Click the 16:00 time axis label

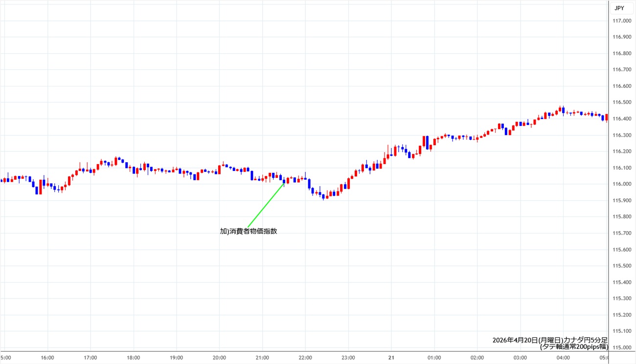coord(47,357)
